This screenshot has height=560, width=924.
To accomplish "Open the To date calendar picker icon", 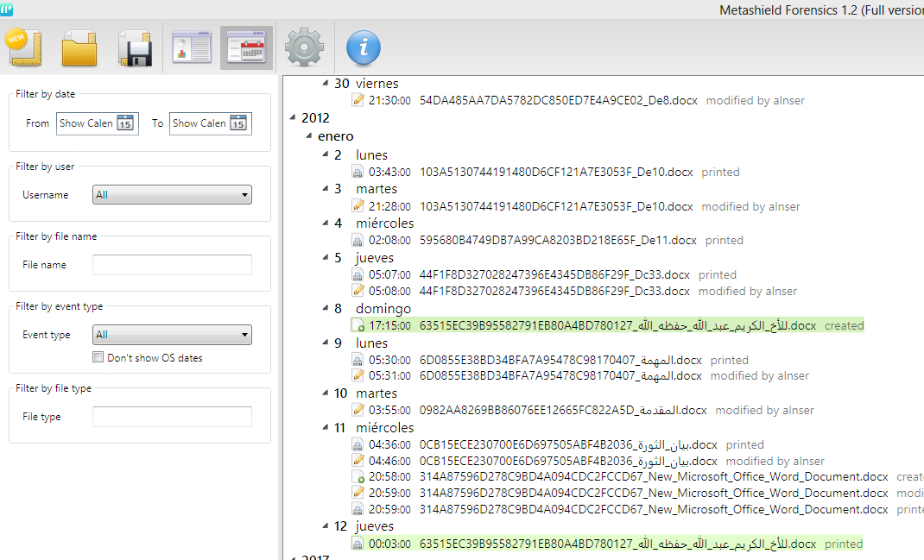I will [x=237, y=123].
